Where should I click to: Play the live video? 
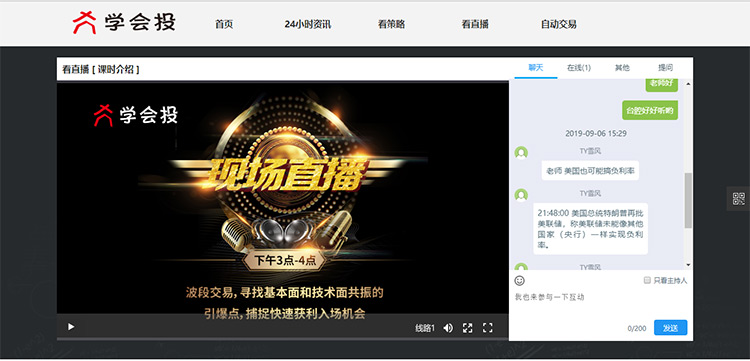pos(71,327)
